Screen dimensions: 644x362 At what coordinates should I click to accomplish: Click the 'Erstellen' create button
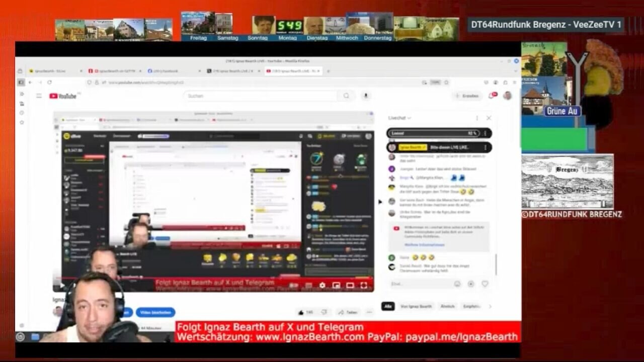pos(467,96)
